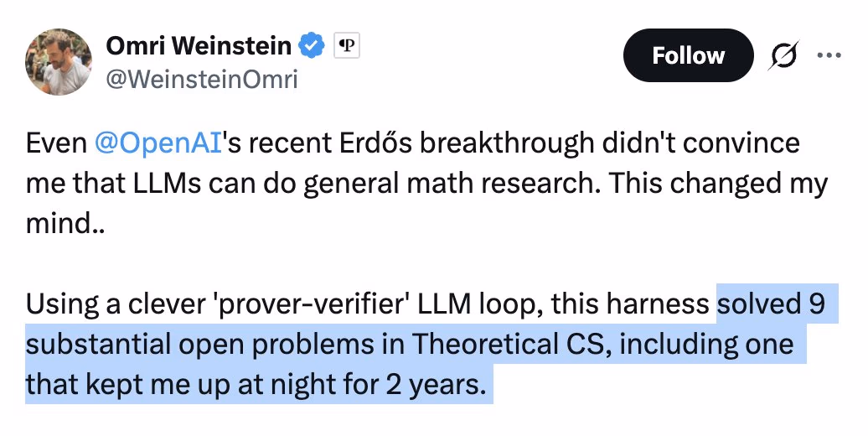
Task: Open the Omri Weinstein display name link
Action: pyautogui.click(x=199, y=45)
